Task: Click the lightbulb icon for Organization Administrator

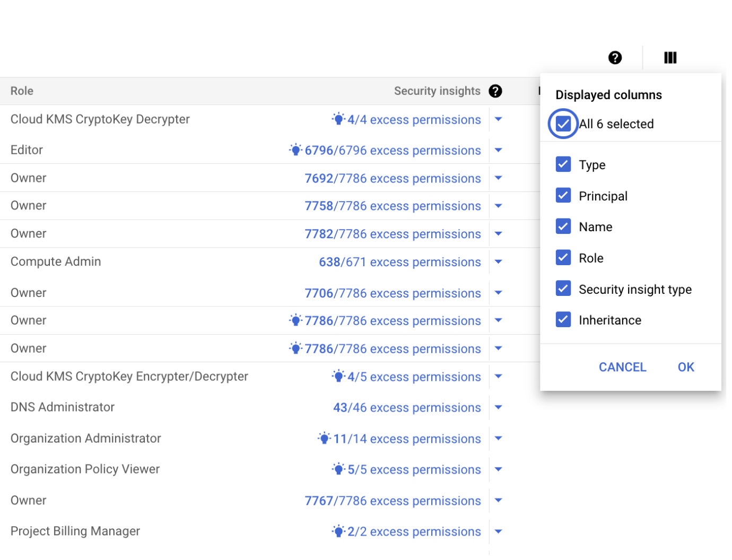Action: coord(324,439)
